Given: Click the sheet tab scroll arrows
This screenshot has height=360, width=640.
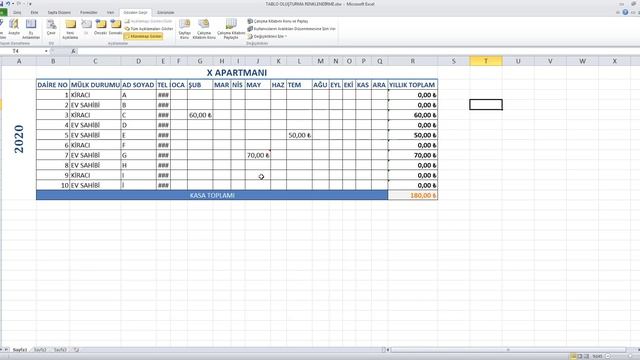Looking at the screenshot, I should pos(5,350).
